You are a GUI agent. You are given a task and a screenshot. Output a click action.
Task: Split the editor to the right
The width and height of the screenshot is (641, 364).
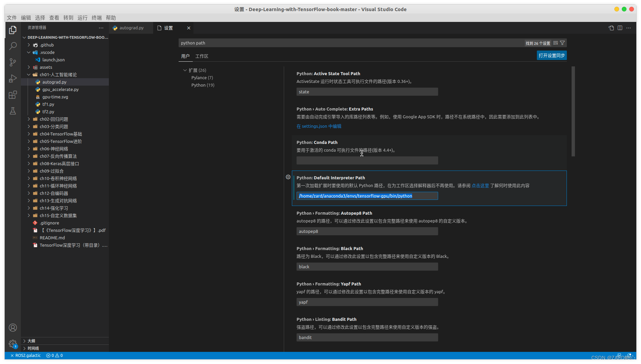[x=620, y=28]
